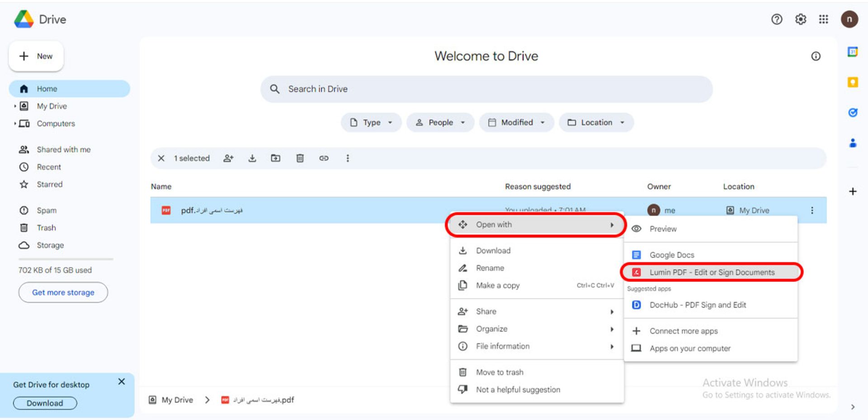Image resolution: width=868 pixels, height=420 pixels.
Task: Expand the Computers tree arrow
Action: click(x=15, y=124)
